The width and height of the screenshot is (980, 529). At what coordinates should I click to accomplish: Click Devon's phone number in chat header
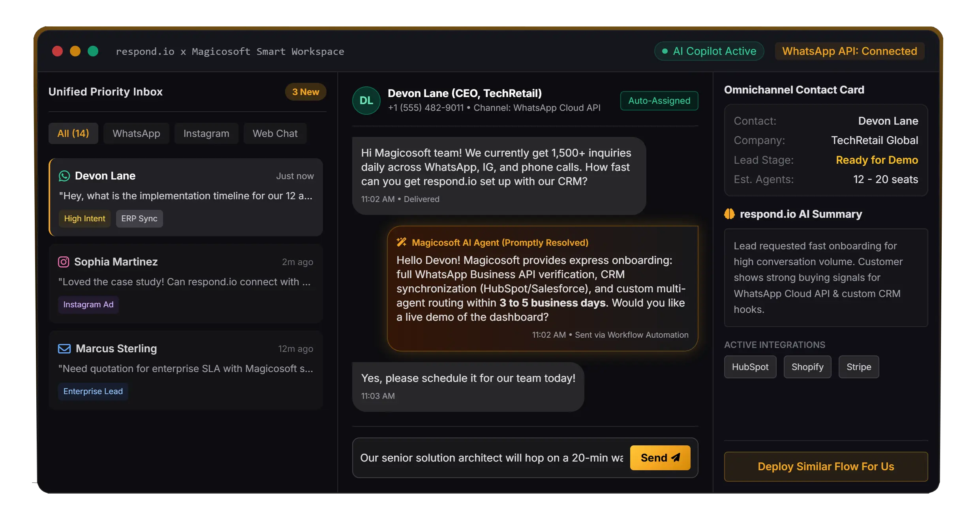tap(425, 108)
